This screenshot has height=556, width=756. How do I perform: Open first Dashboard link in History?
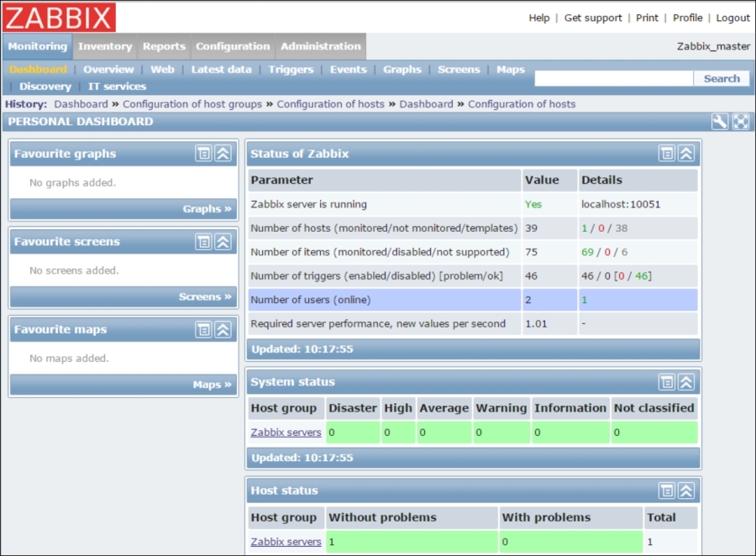pos(81,104)
